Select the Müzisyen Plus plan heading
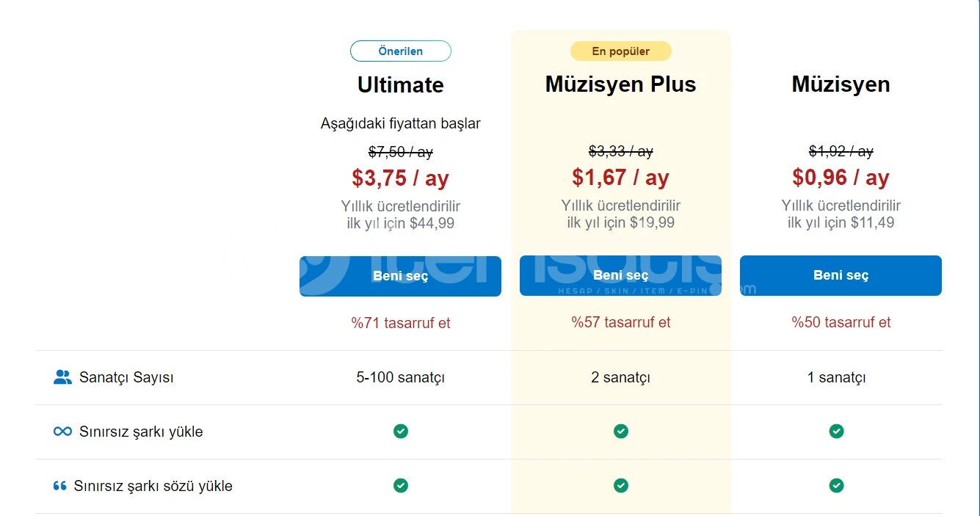The width and height of the screenshot is (980, 516). (x=621, y=84)
